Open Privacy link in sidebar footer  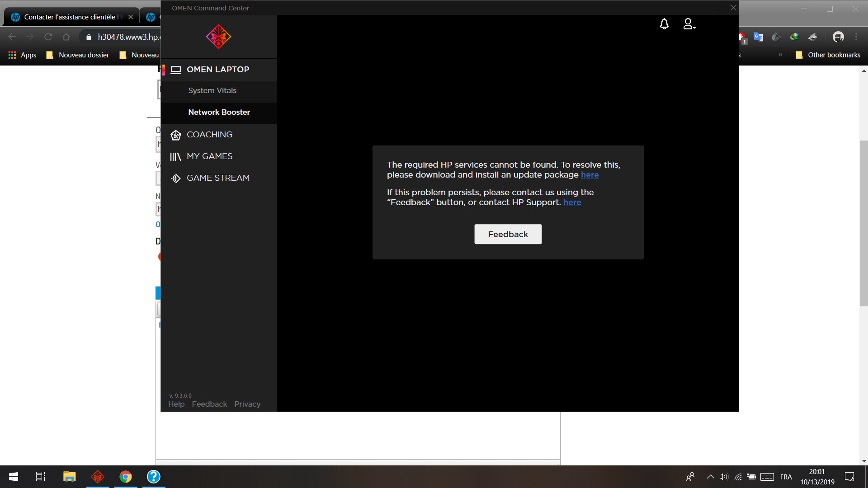click(x=247, y=404)
